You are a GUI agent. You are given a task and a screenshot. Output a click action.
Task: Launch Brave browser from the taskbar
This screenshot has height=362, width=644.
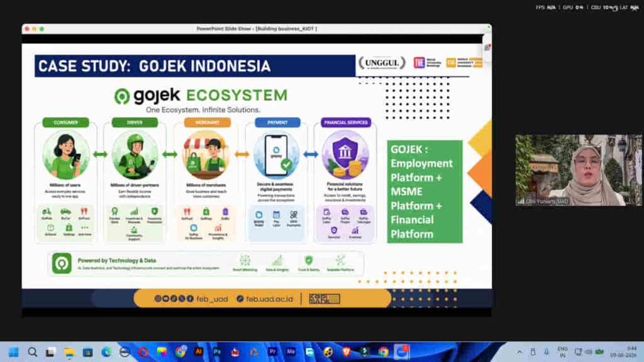coord(347,352)
